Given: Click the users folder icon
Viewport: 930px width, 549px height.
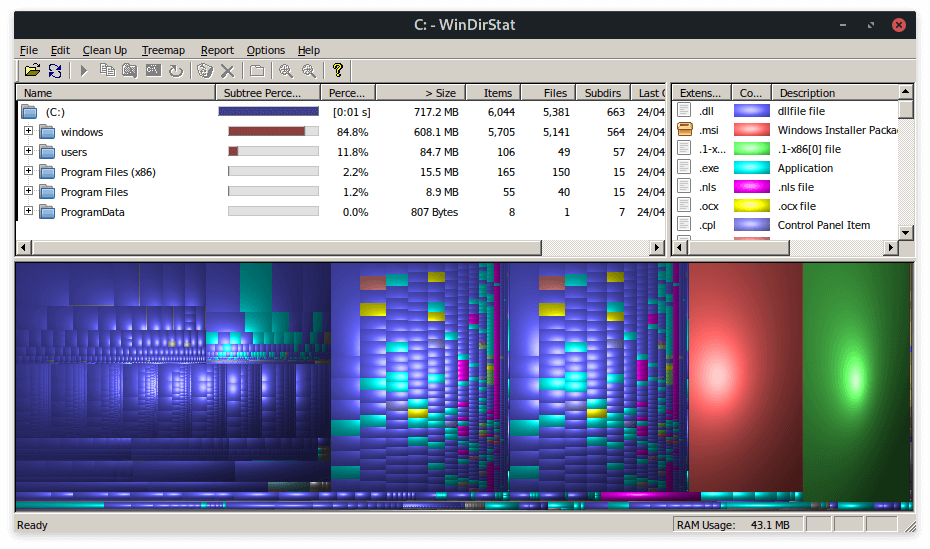Looking at the screenshot, I should pos(47,152).
